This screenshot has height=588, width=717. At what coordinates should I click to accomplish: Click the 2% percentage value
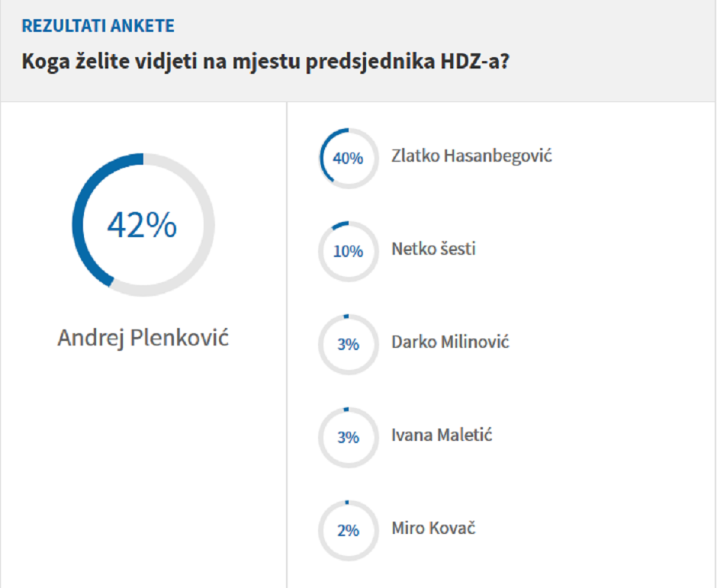tap(349, 531)
